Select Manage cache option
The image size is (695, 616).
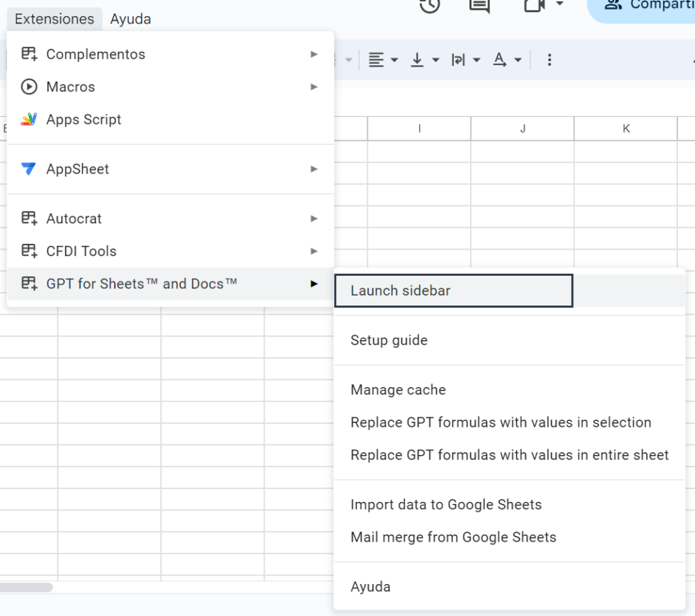coord(398,389)
